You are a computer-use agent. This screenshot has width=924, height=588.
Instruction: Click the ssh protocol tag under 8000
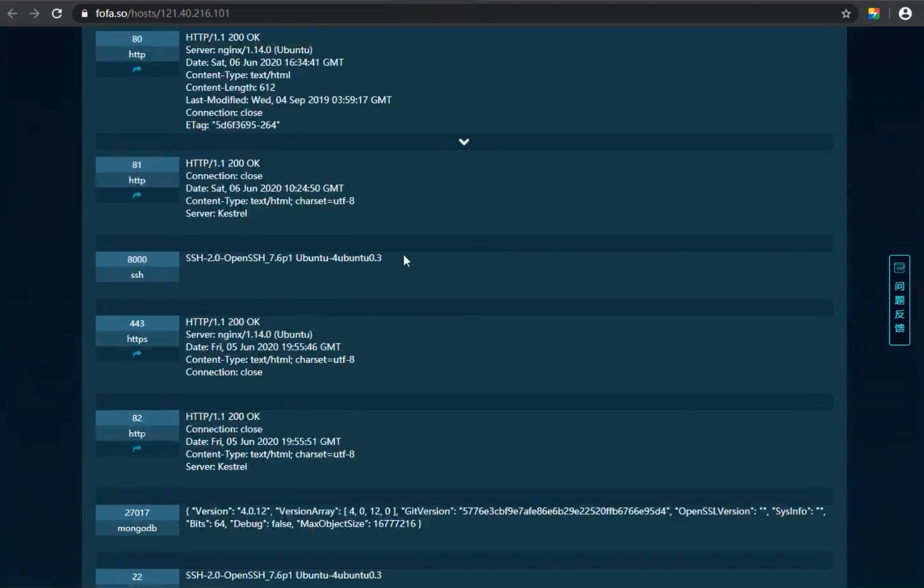pyautogui.click(x=137, y=275)
